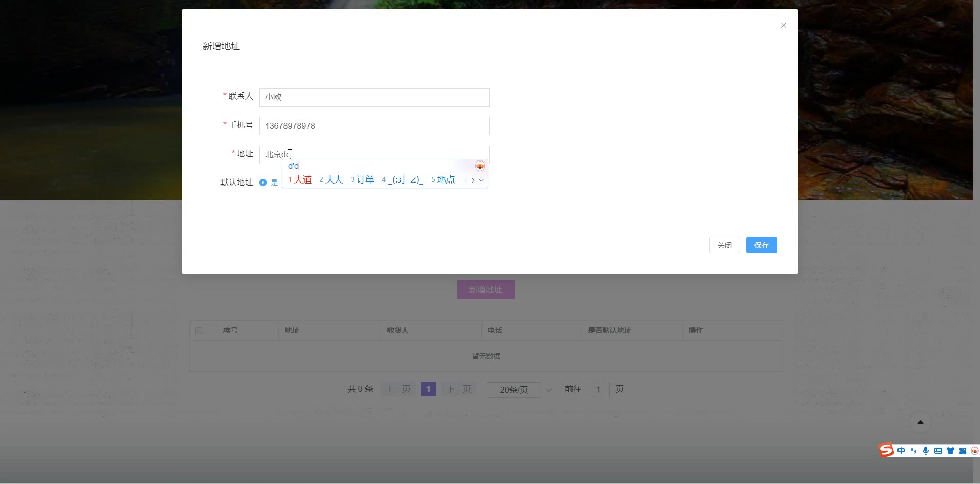The image size is (980, 484).
Task: Choose candidate 1 大道
Action: click(x=300, y=180)
